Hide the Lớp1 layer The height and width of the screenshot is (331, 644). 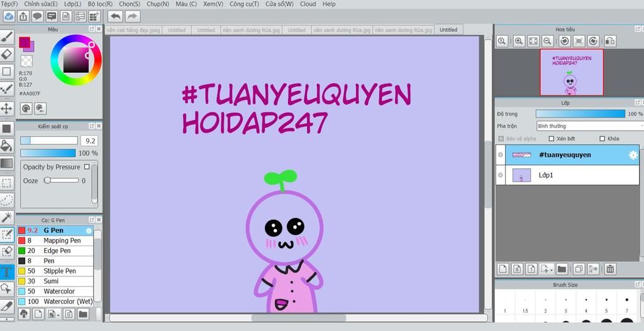[x=500, y=175]
